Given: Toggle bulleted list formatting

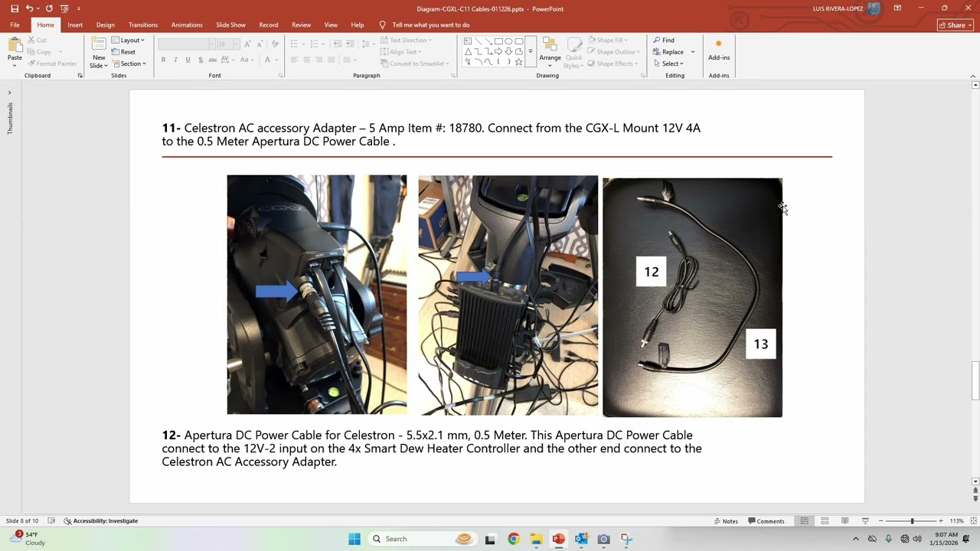Looking at the screenshot, I should pos(296,44).
